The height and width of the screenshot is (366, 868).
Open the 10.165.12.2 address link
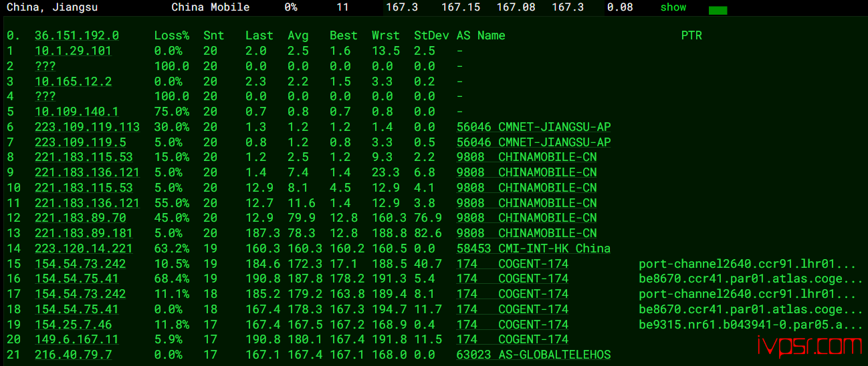[73, 81]
